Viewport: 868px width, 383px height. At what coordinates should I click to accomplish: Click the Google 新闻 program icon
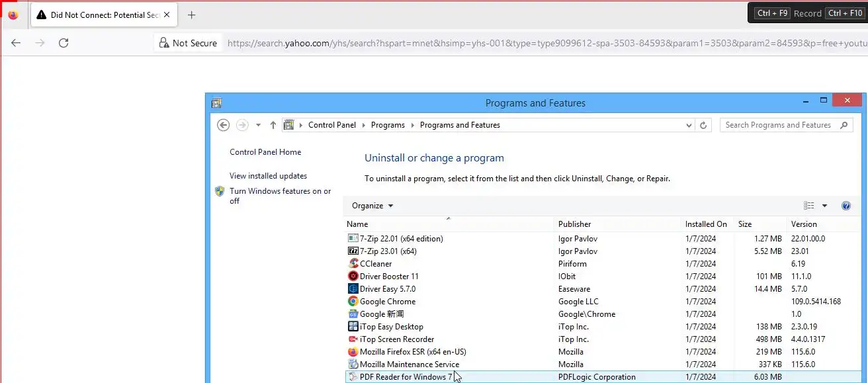pos(353,314)
